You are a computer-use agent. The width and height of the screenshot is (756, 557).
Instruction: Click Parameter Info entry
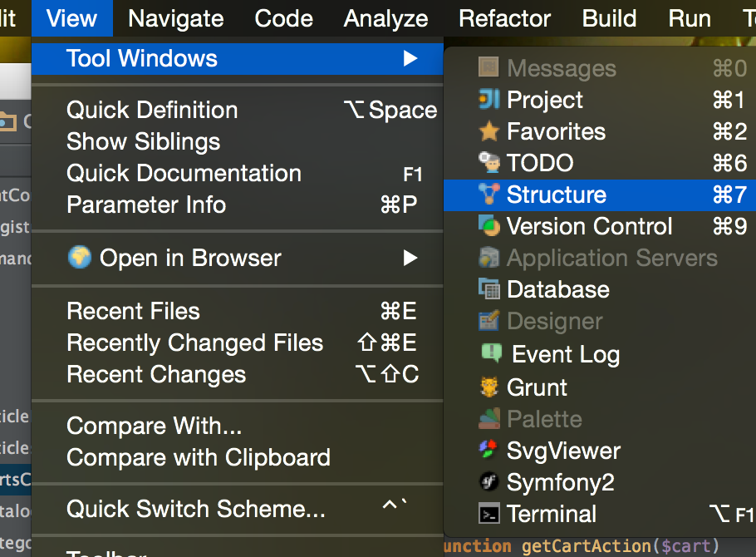point(146,205)
